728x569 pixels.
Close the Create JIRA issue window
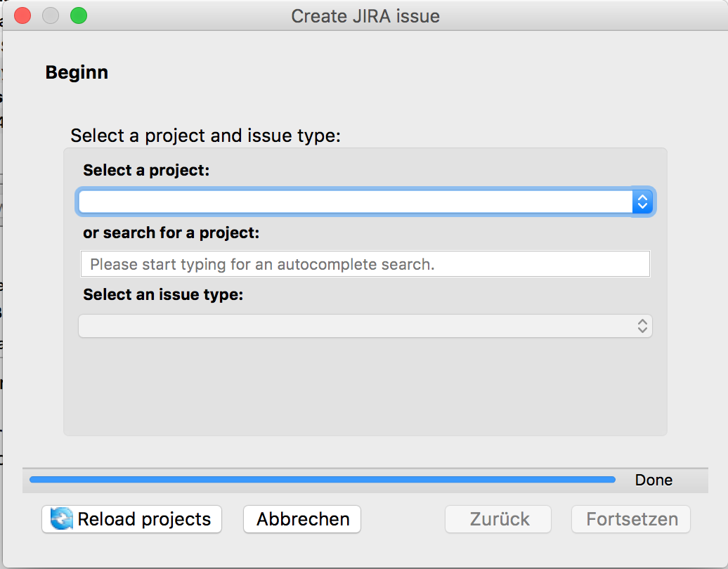tap(22, 15)
